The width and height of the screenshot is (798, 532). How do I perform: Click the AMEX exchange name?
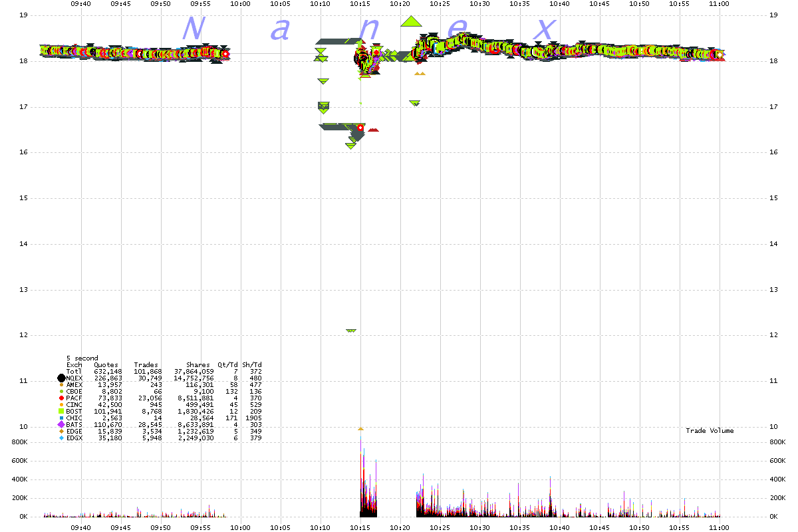(74, 385)
